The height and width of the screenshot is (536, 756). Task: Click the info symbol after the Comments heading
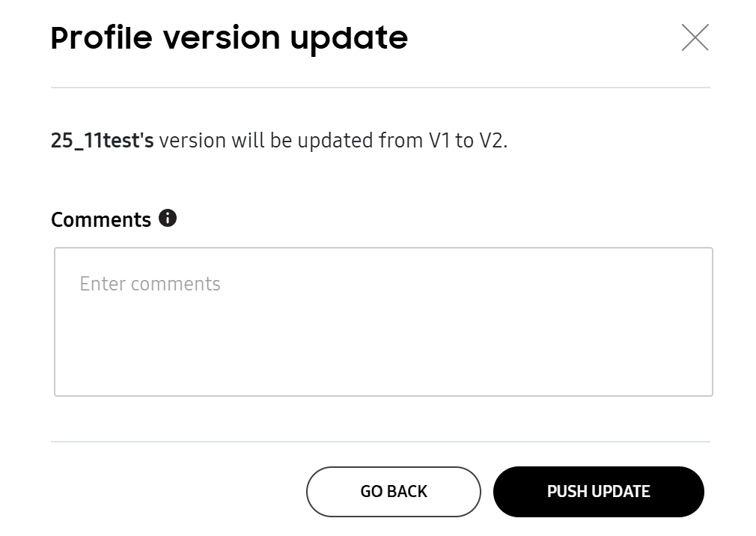point(168,219)
